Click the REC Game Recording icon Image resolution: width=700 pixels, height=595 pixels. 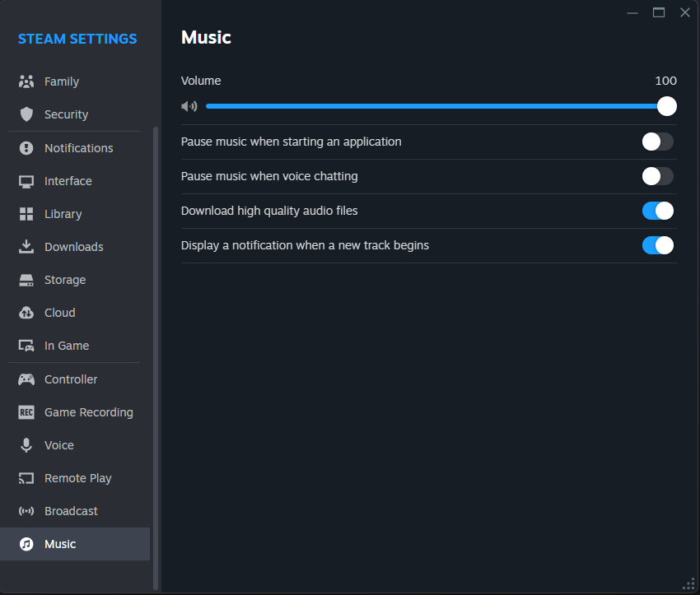pos(26,412)
